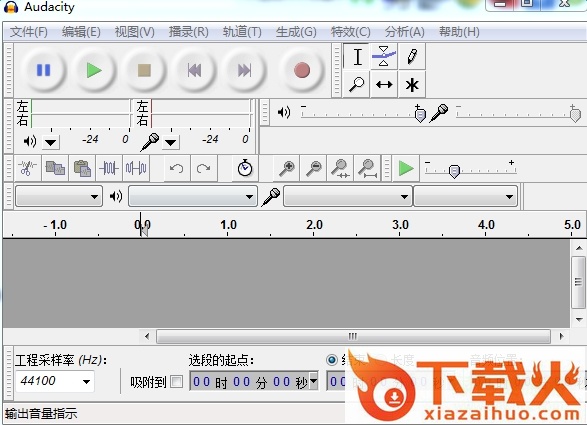This screenshot has height=425, width=587.
Task: Click Fit Project zoom icon
Action: click(x=367, y=168)
